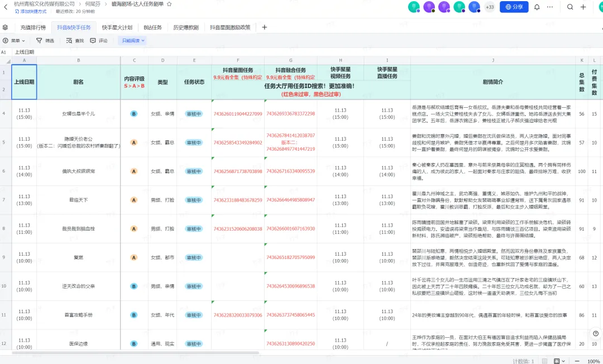Zoom out with the minus icon
This screenshot has width=603, height=364.
pos(577,361)
